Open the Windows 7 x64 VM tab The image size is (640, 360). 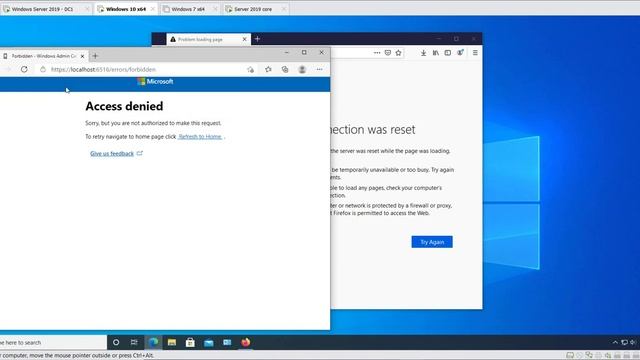[x=188, y=9]
